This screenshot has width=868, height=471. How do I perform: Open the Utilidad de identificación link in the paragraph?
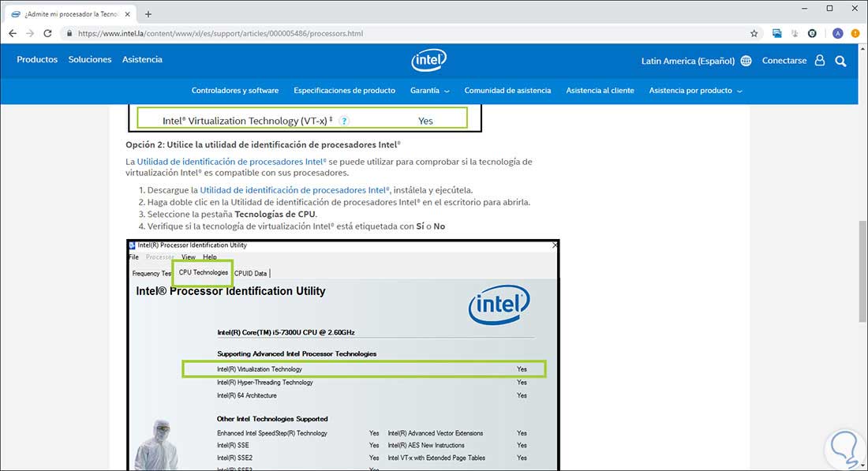click(x=231, y=162)
